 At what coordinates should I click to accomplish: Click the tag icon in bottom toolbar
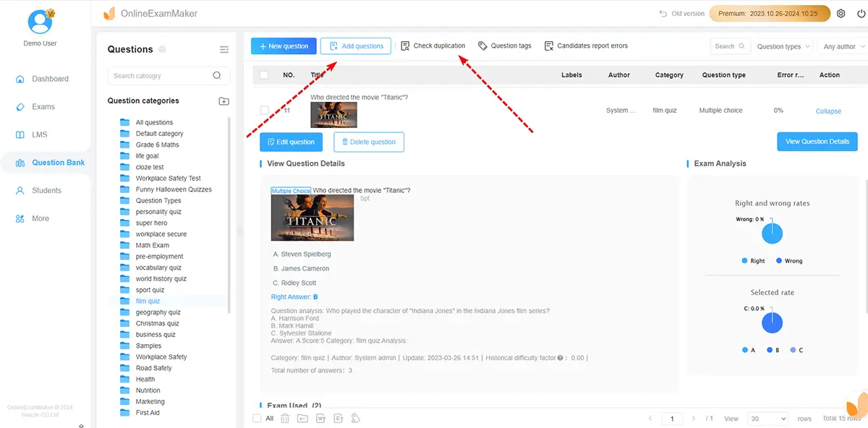click(x=355, y=419)
